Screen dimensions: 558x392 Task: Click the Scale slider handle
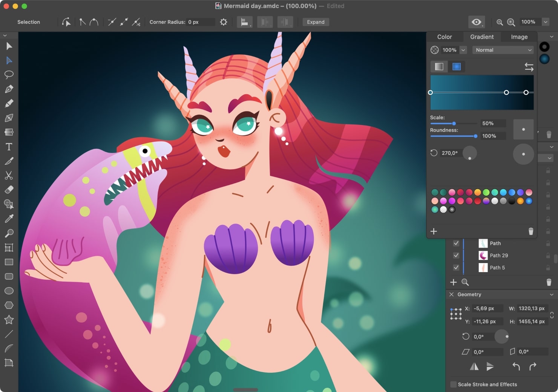coord(454,123)
